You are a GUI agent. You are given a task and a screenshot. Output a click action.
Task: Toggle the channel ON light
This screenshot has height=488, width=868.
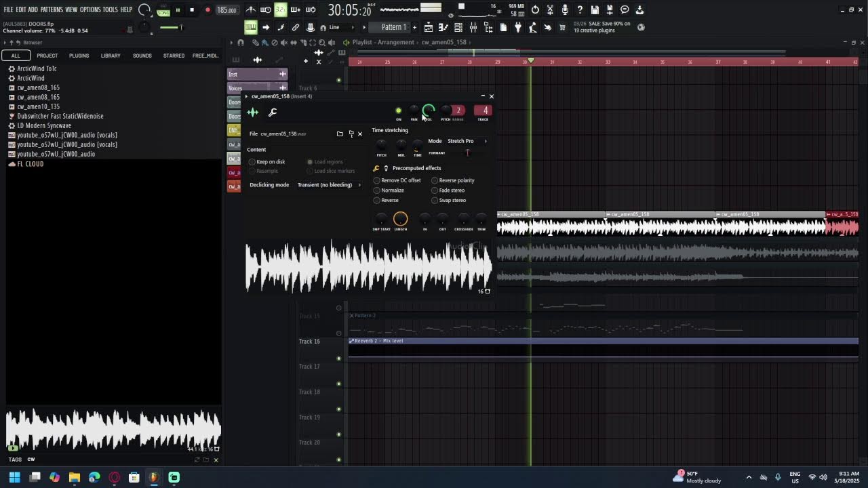point(398,110)
